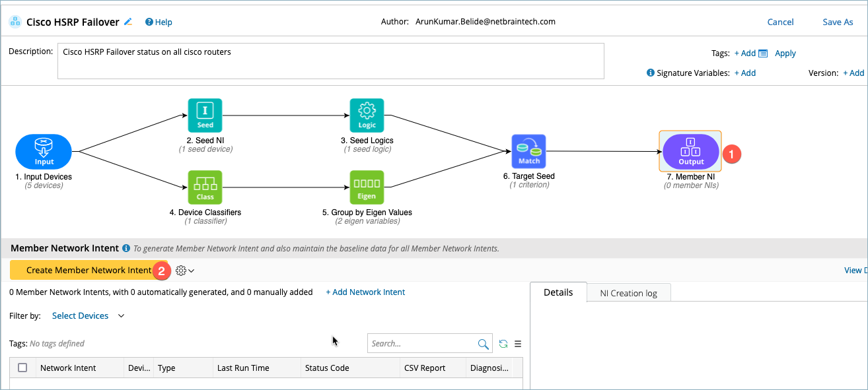Refresh the member network intent list
868x390 pixels.
click(503, 344)
